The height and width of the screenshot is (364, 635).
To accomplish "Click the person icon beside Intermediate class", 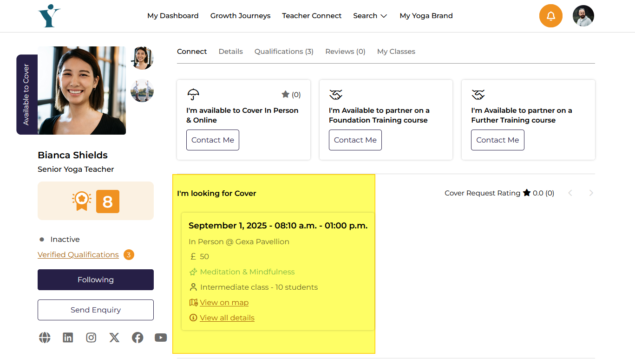I will tap(193, 287).
